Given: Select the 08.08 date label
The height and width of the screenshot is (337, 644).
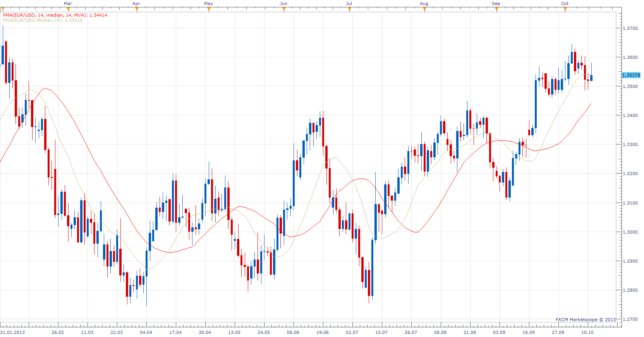Looking at the screenshot, I should point(440,332).
